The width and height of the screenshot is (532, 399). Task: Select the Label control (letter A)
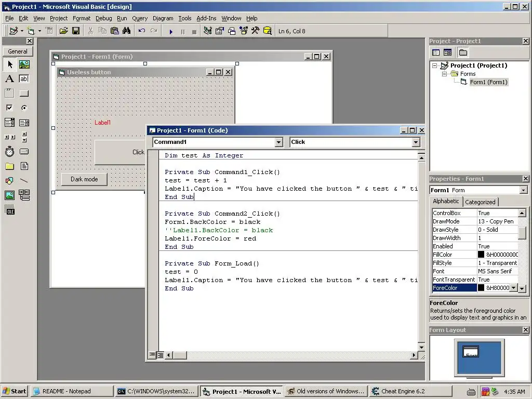(10, 79)
